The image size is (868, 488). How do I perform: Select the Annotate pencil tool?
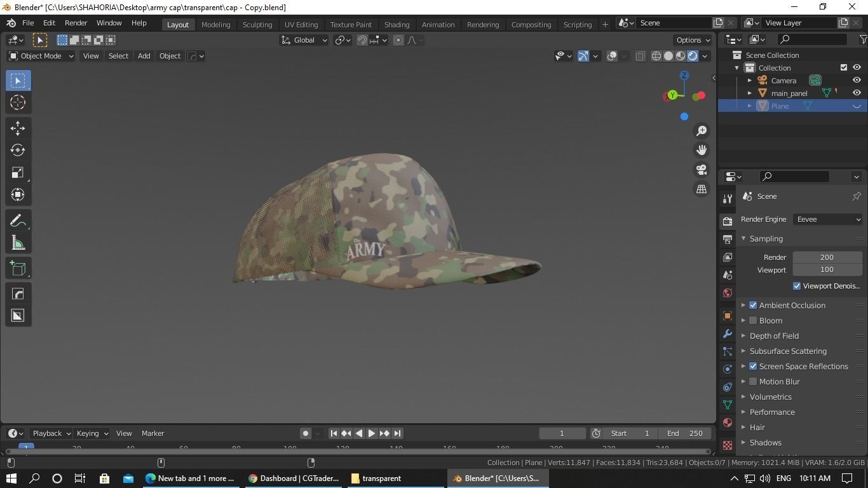click(x=18, y=221)
